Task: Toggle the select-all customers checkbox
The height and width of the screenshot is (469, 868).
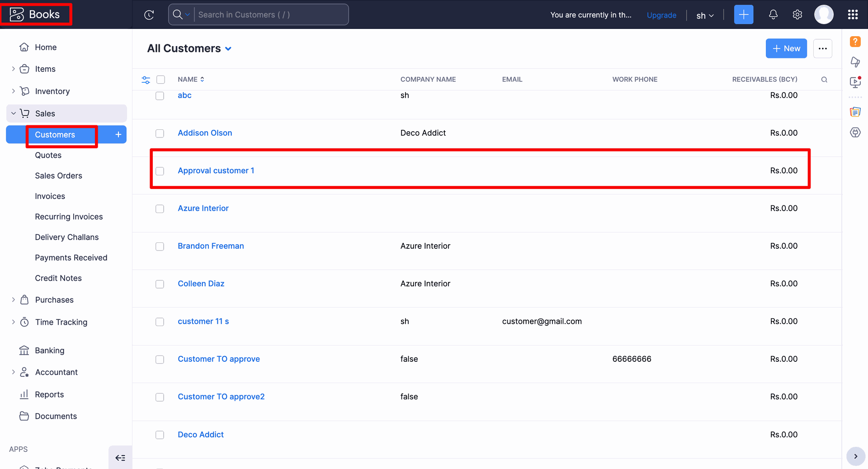Action: point(160,80)
